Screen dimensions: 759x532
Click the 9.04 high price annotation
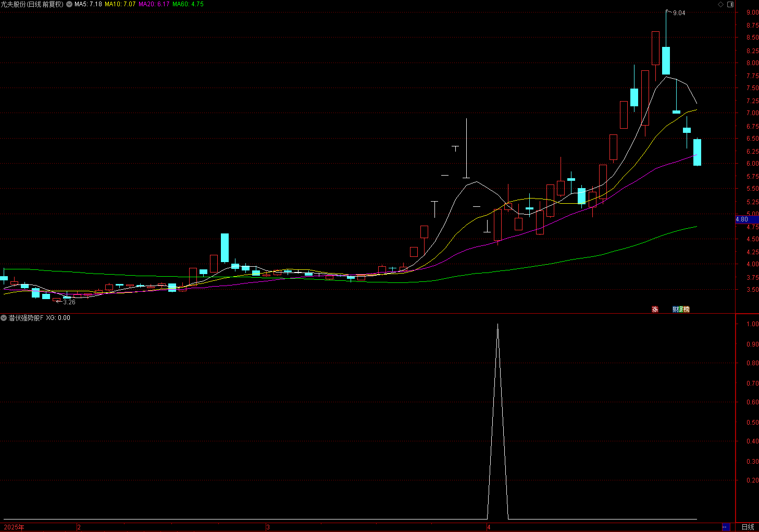[679, 13]
